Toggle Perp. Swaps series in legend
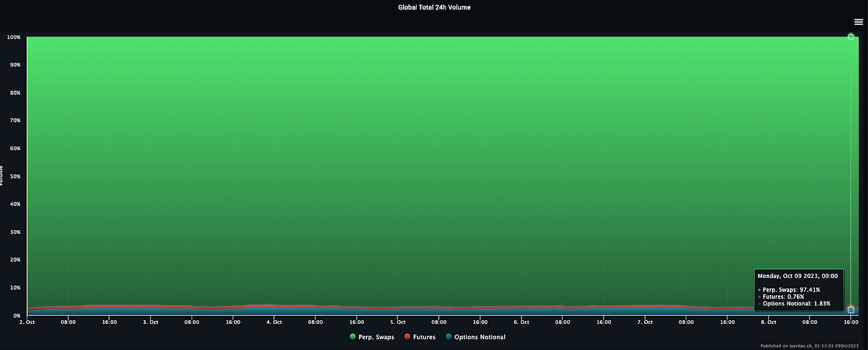The width and height of the screenshot is (868, 350). pyautogui.click(x=376, y=337)
